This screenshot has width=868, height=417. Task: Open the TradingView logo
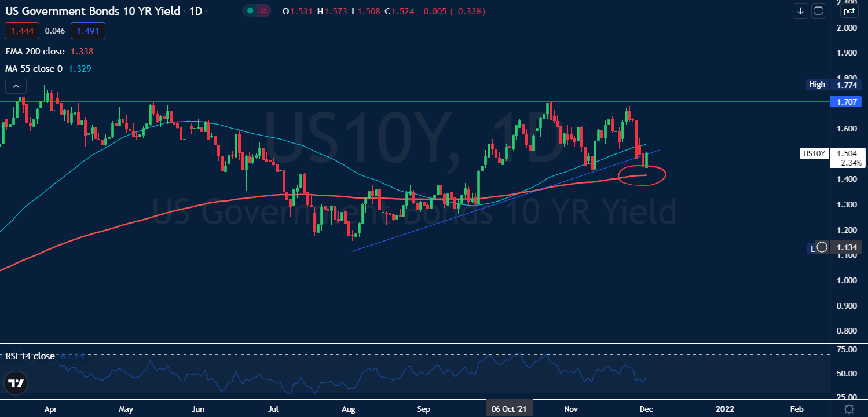[16, 383]
